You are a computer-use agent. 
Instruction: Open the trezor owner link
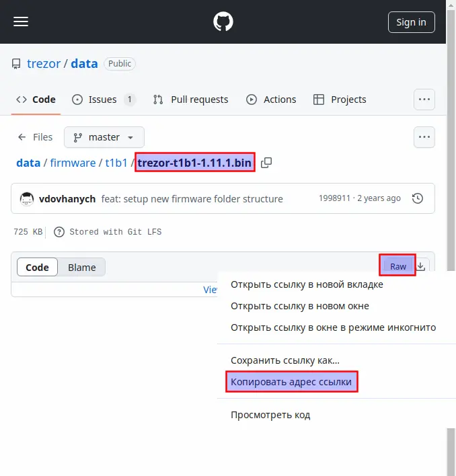click(x=44, y=64)
